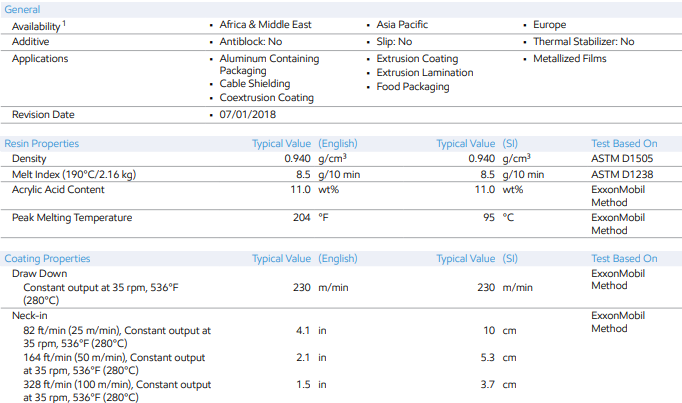The image size is (682, 403).
Task: Click the Cable Shielding application
Action: coord(258,84)
